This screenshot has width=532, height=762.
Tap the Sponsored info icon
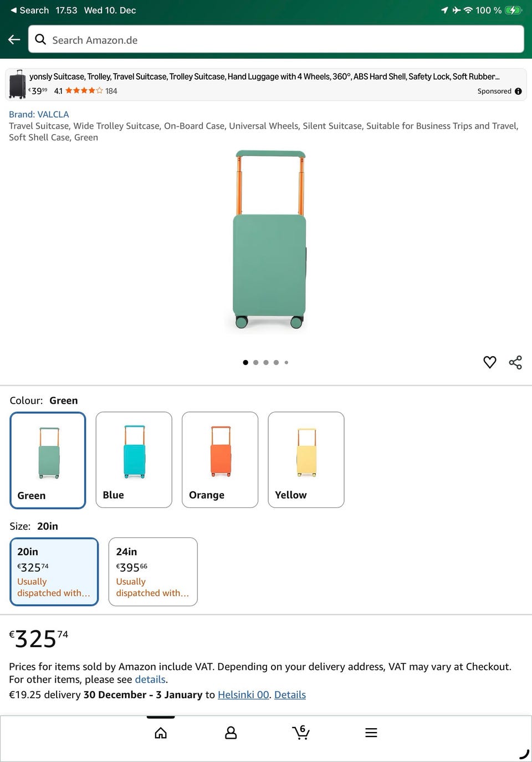[x=518, y=92]
